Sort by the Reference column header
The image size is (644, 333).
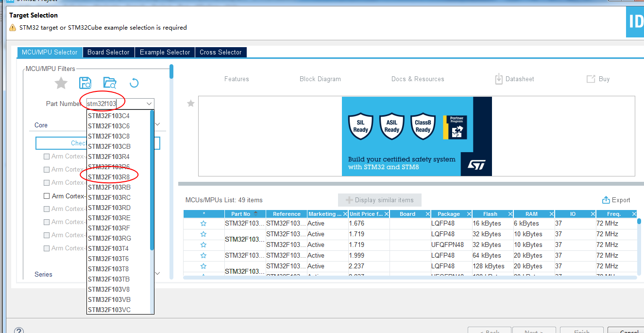click(287, 214)
